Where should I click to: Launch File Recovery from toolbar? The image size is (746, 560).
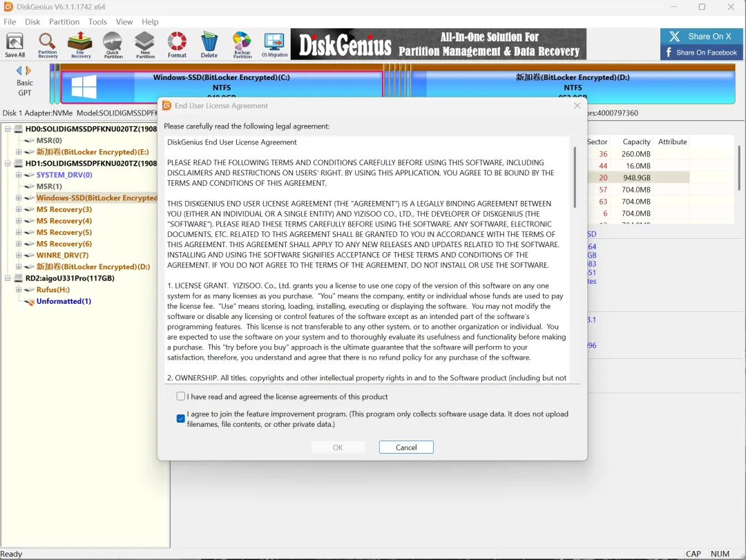point(80,45)
